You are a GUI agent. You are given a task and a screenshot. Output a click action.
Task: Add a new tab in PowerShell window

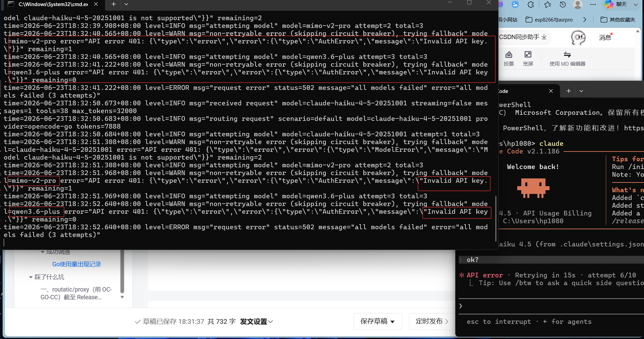pyautogui.click(x=569, y=91)
